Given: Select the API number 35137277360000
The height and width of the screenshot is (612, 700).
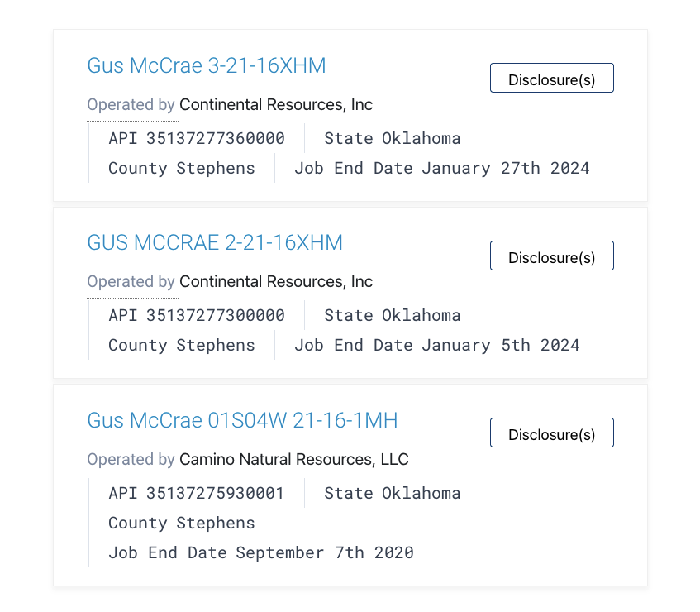Looking at the screenshot, I should [215, 138].
